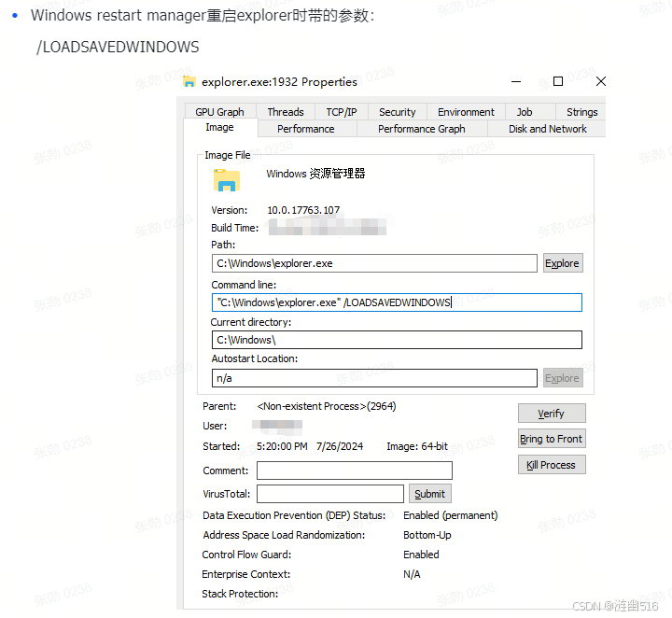Screen dimensions: 672x618
Task: Click the Autostart Location field
Action: (374, 378)
